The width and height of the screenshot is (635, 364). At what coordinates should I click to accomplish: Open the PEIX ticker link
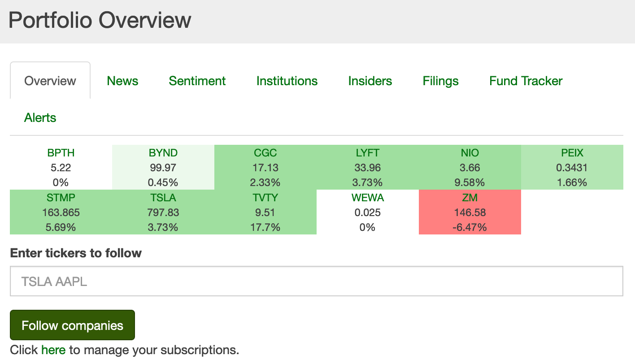click(x=572, y=153)
